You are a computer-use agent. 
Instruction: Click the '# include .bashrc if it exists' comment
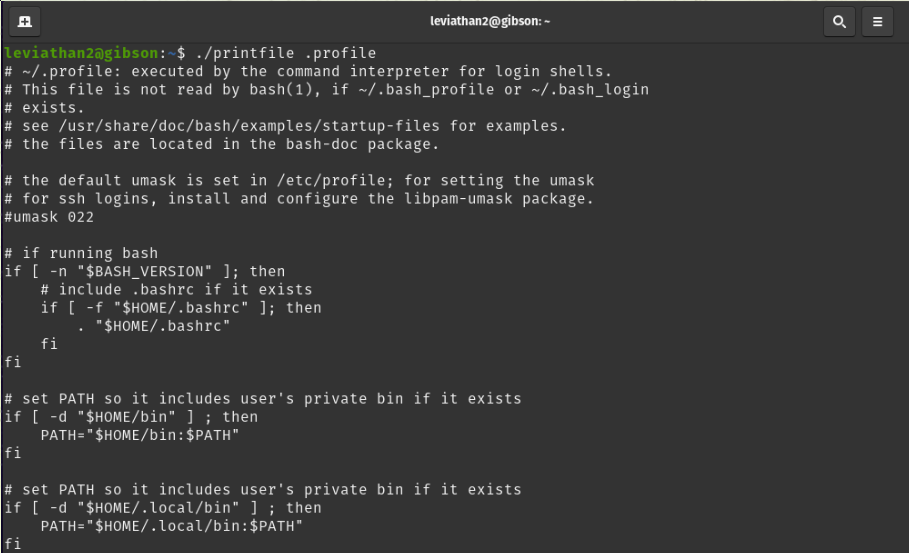[x=176, y=289]
